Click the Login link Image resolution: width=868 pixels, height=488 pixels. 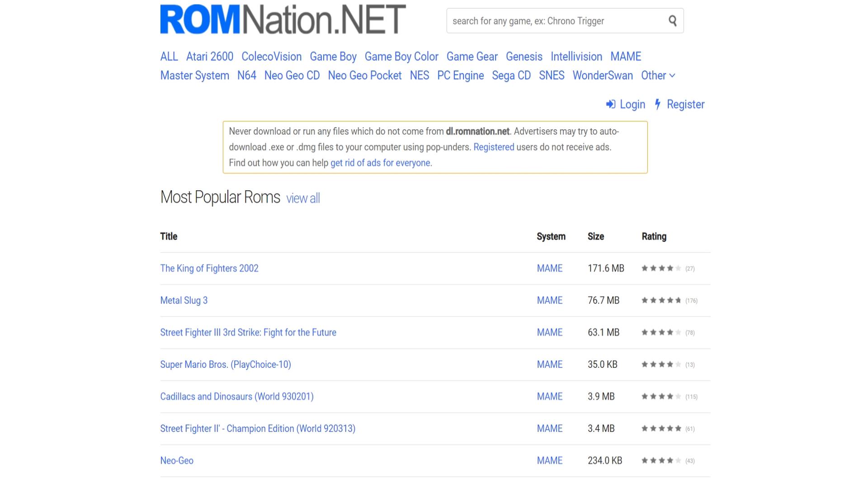coord(632,104)
